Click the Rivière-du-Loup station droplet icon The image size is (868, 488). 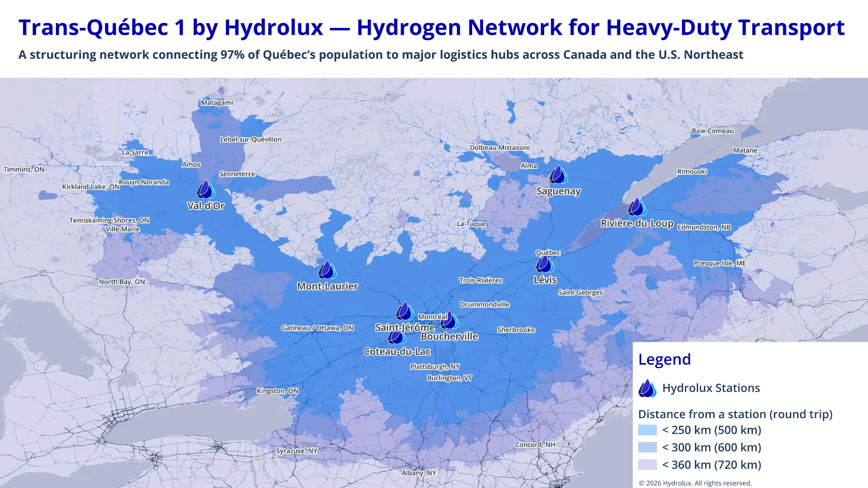(637, 207)
